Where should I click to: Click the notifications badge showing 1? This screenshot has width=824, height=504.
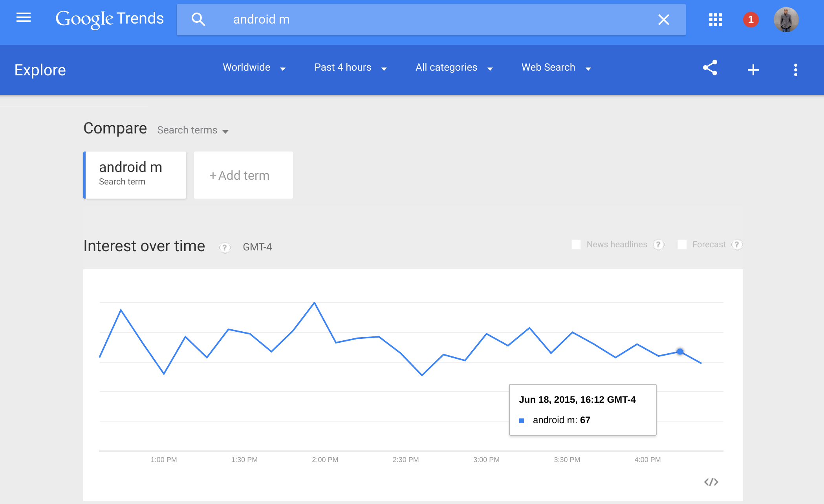tap(751, 20)
